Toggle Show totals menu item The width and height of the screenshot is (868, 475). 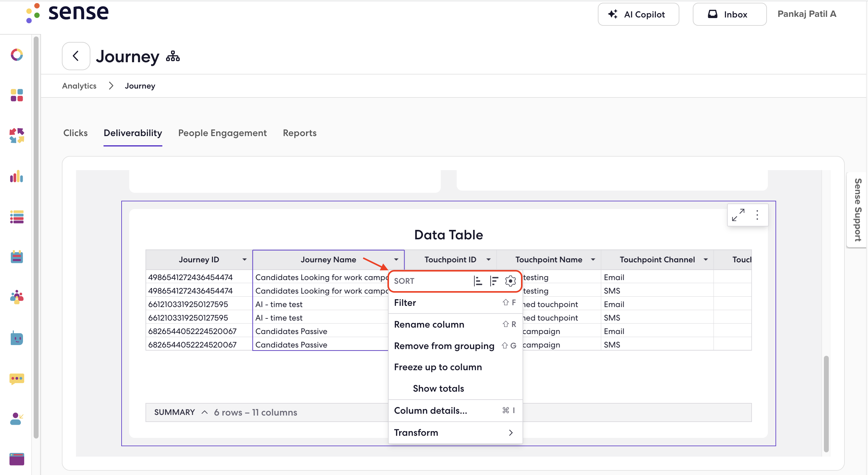pyautogui.click(x=455, y=389)
